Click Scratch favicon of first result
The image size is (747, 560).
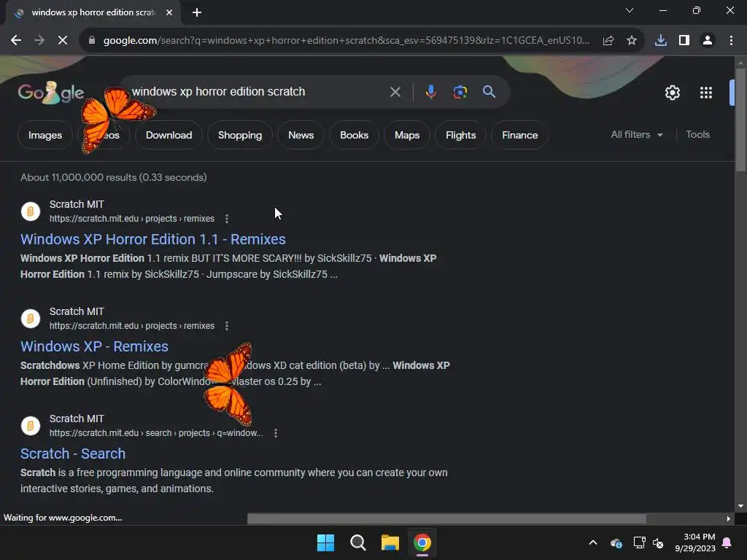(31, 211)
